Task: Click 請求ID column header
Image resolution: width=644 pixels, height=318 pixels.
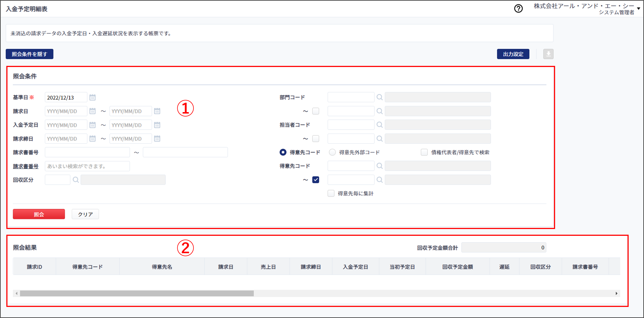Action: pos(35,267)
